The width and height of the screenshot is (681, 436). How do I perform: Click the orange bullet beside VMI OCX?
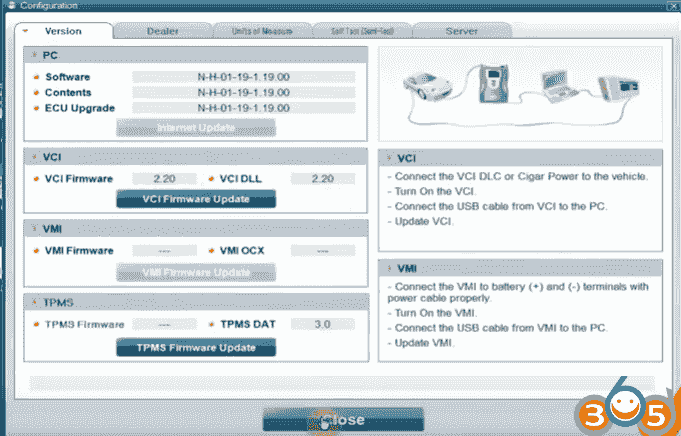[212, 251]
